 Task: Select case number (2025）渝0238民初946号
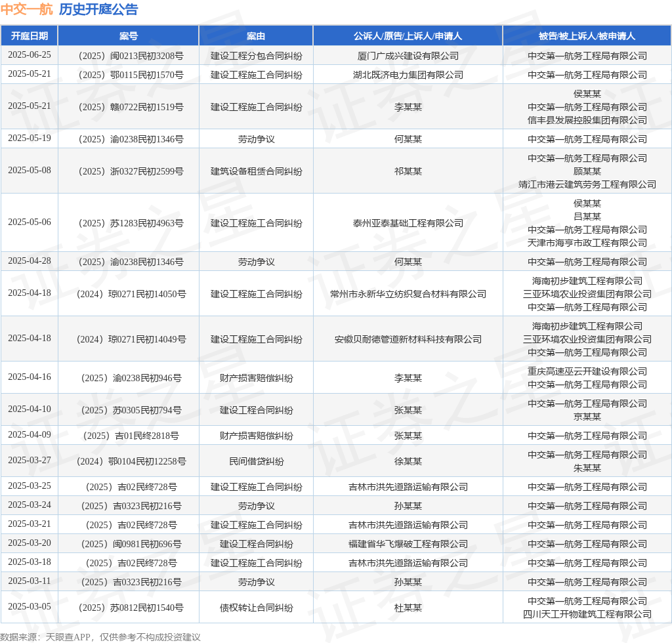(x=131, y=378)
